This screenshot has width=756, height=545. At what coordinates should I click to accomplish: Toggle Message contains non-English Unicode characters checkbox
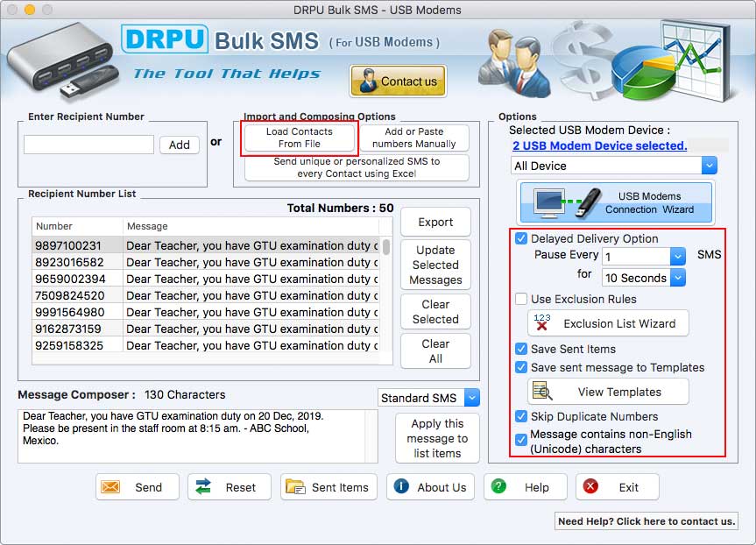(521, 440)
